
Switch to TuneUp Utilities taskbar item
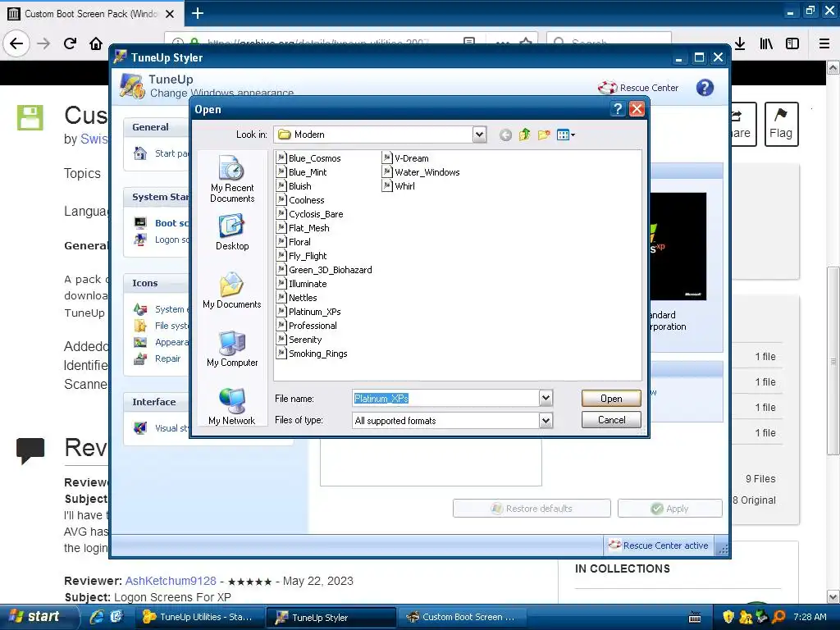[199, 617]
